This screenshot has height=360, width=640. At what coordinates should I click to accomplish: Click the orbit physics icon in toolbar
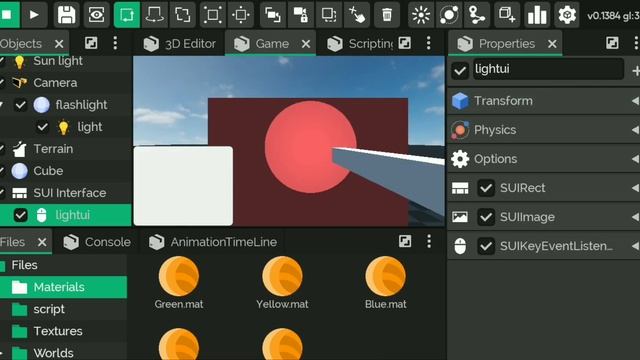click(x=449, y=15)
